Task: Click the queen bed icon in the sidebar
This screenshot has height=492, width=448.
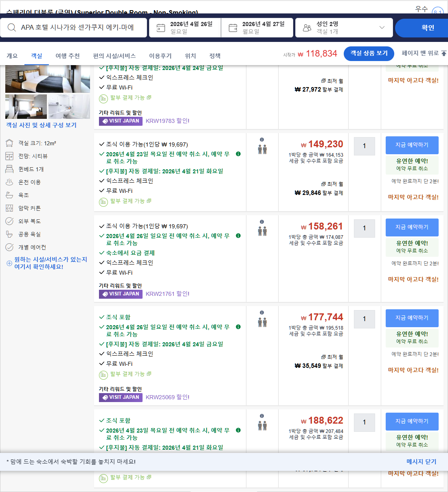Action: pos(9,169)
